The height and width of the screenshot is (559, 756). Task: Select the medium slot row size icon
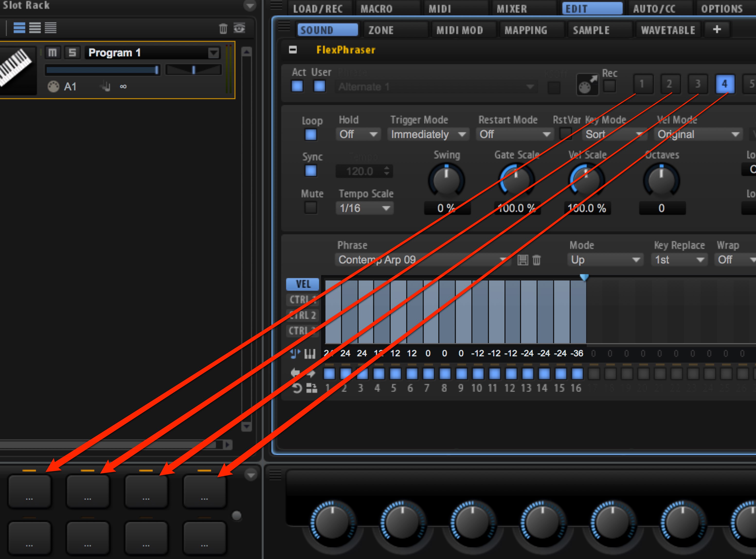click(x=35, y=28)
